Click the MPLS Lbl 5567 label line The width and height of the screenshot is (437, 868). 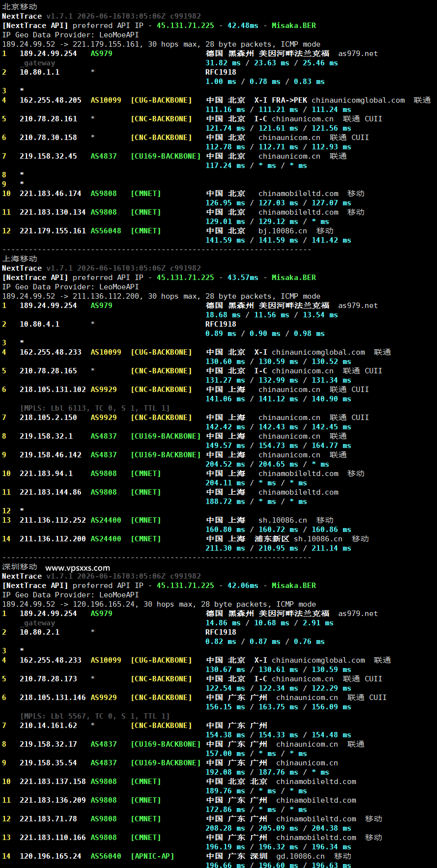tap(95, 716)
